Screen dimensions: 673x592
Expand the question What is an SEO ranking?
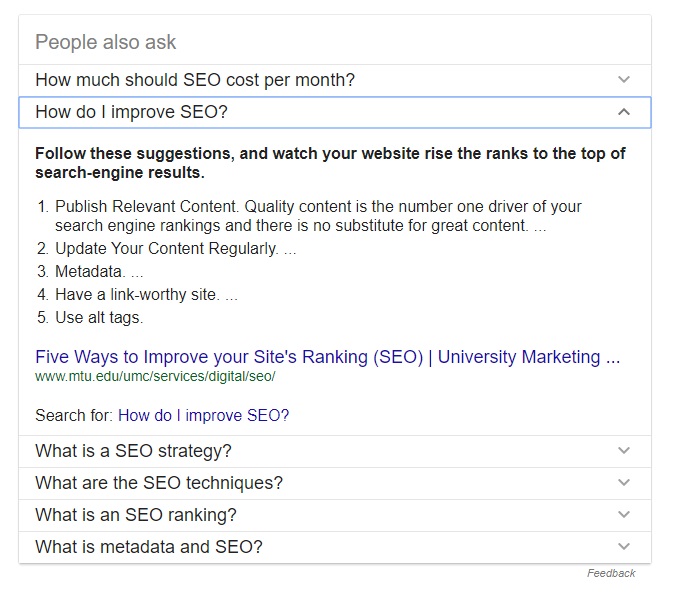click(335, 515)
